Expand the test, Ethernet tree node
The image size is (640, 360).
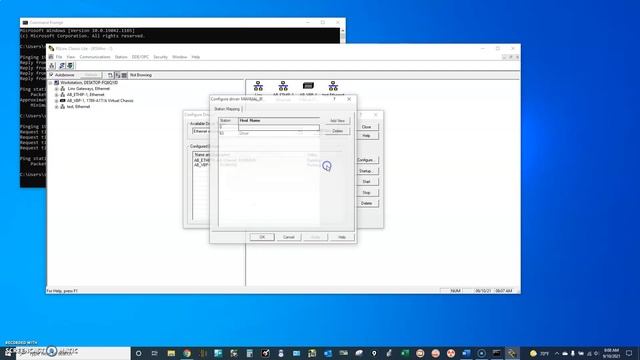57,107
